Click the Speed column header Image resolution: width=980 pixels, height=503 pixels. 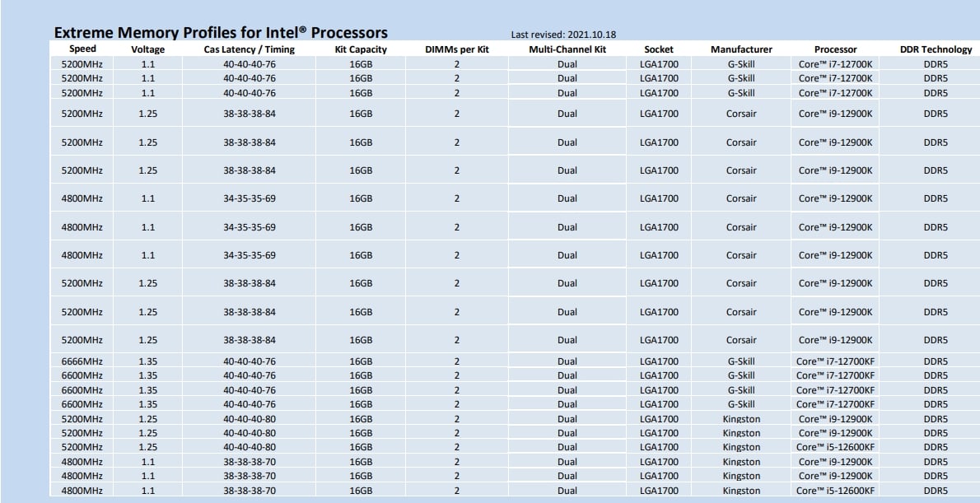pos(82,49)
